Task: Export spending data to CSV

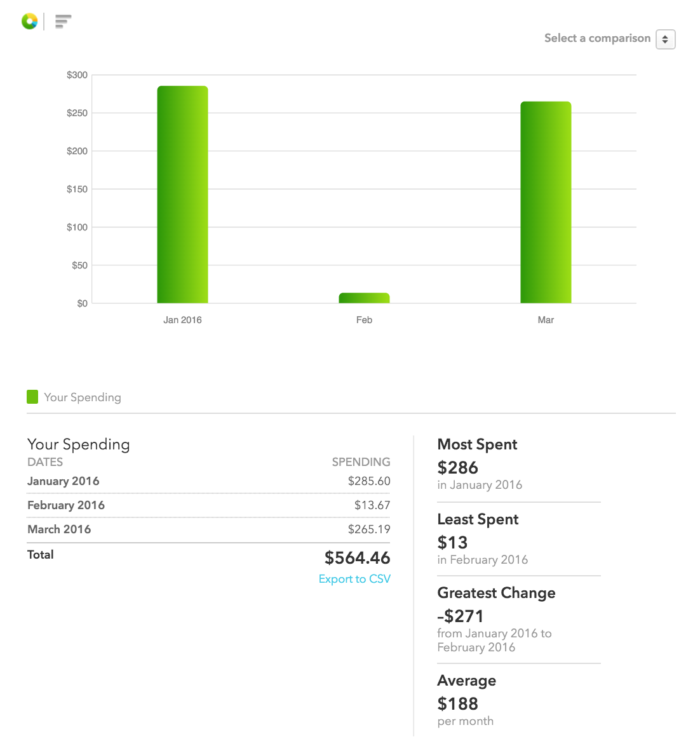Action: click(354, 579)
